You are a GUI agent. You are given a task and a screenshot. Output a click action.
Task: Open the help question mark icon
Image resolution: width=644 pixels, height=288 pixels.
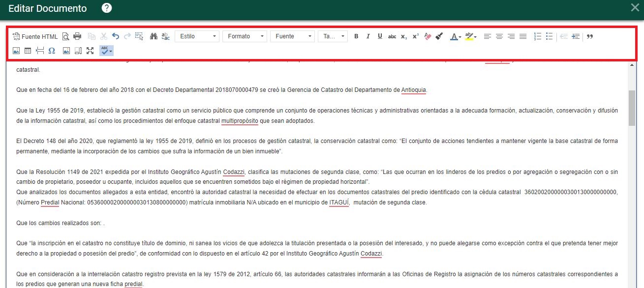coord(107,8)
